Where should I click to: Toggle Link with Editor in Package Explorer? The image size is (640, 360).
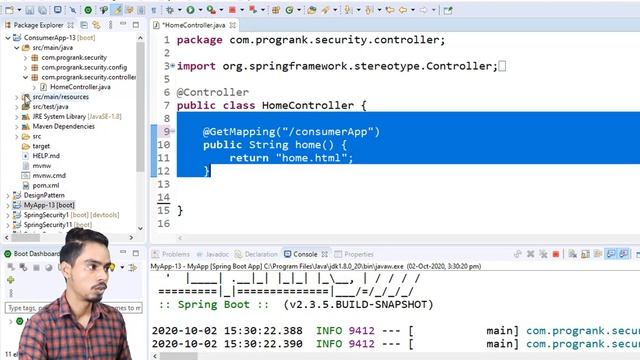click(96, 25)
